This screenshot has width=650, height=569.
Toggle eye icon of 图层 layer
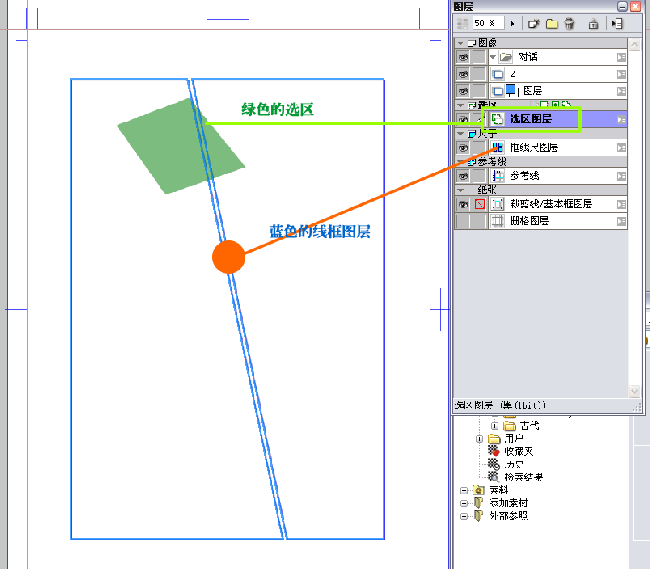463,91
